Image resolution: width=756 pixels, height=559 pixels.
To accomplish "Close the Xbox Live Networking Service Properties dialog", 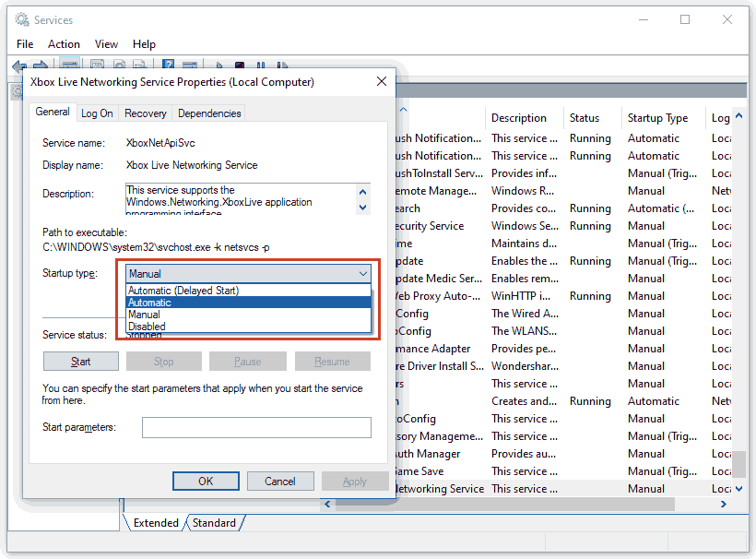I will click(382, 81).
